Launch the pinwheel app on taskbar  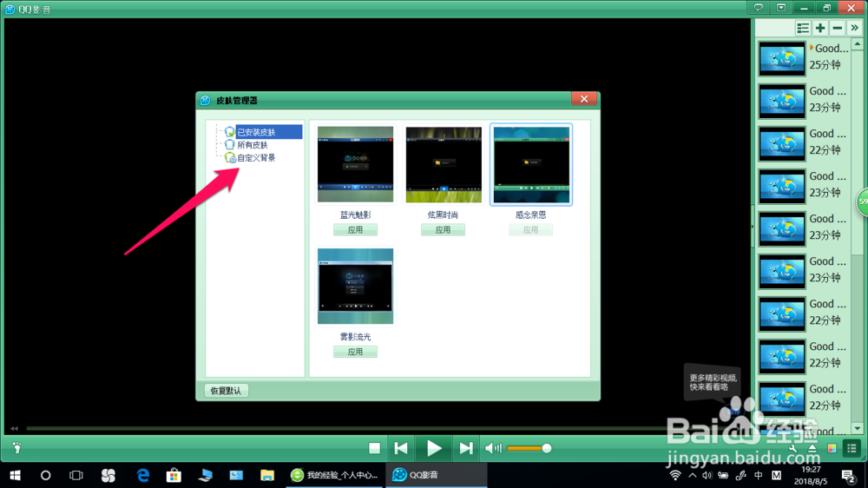(108, 475)
